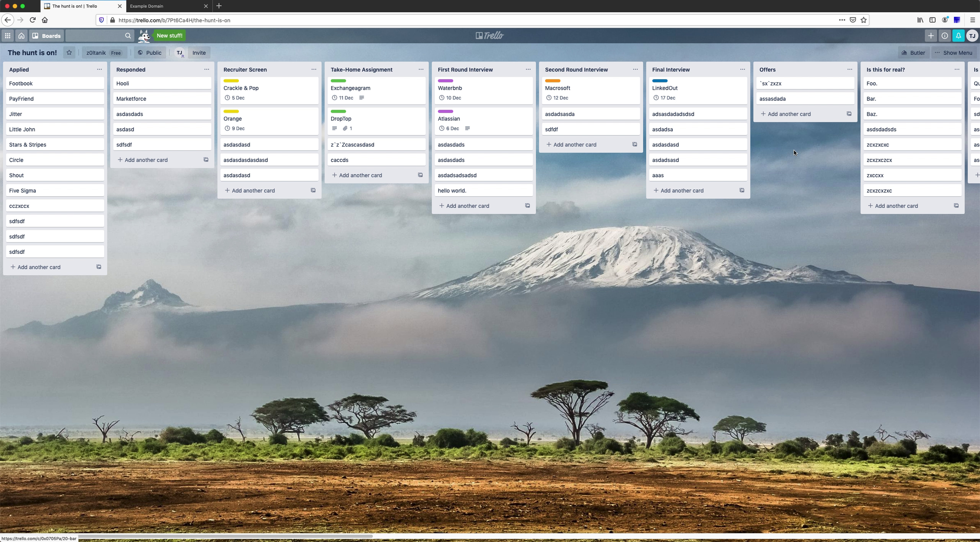Click template icon in 'Is this for real?' list
The width and height of the screenshot is (980, 542).
[956, 206]
